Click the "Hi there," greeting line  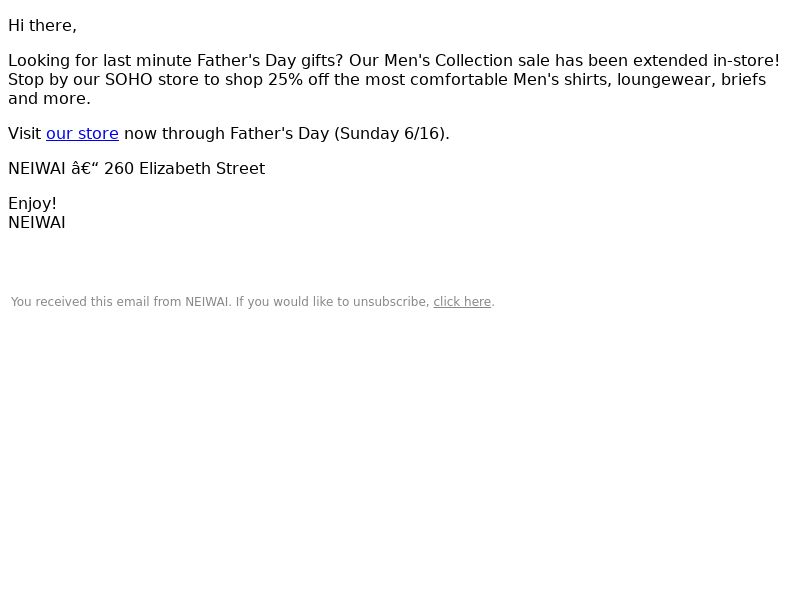[x=42, y=26]
